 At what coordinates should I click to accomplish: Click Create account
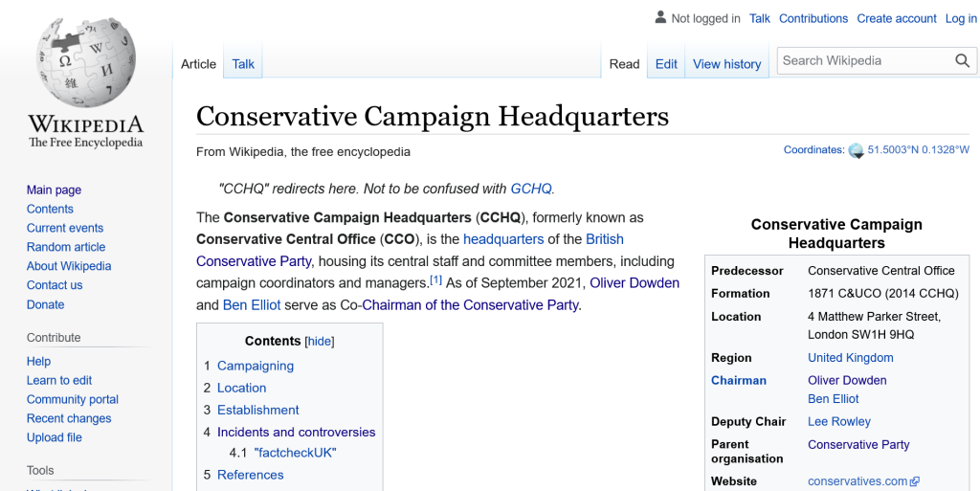[x=896, y=19]
